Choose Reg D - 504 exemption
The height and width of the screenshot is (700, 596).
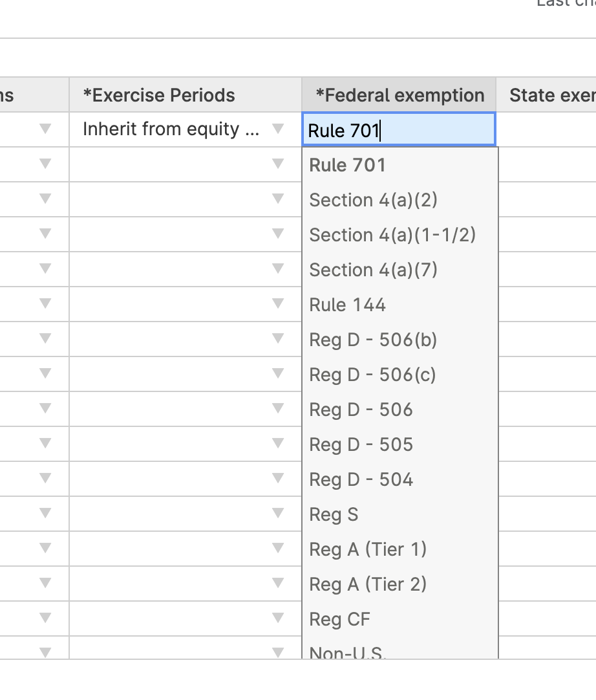[361, 479]
